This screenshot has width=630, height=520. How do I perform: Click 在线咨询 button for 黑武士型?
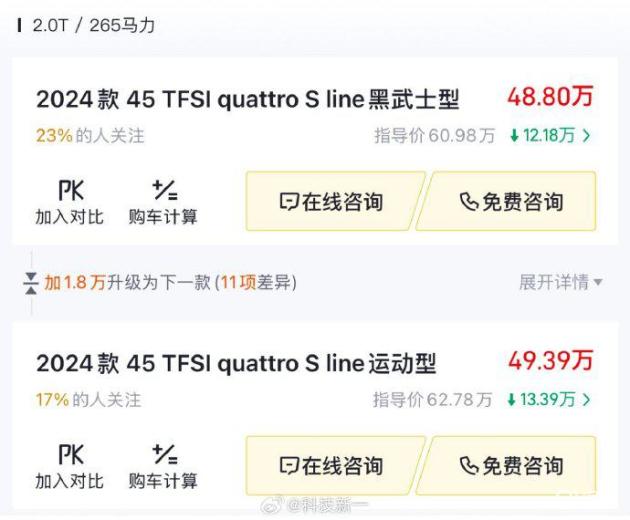tap(332, 202)
